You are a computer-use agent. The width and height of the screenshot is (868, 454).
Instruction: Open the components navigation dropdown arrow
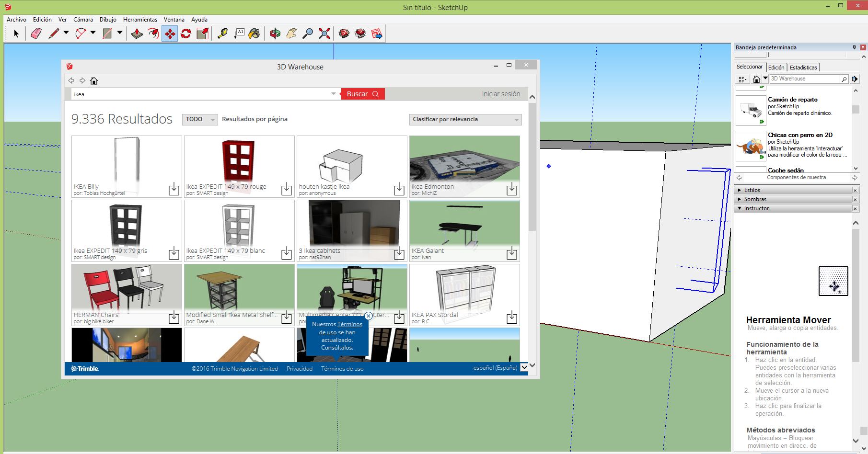click(765, 79)
